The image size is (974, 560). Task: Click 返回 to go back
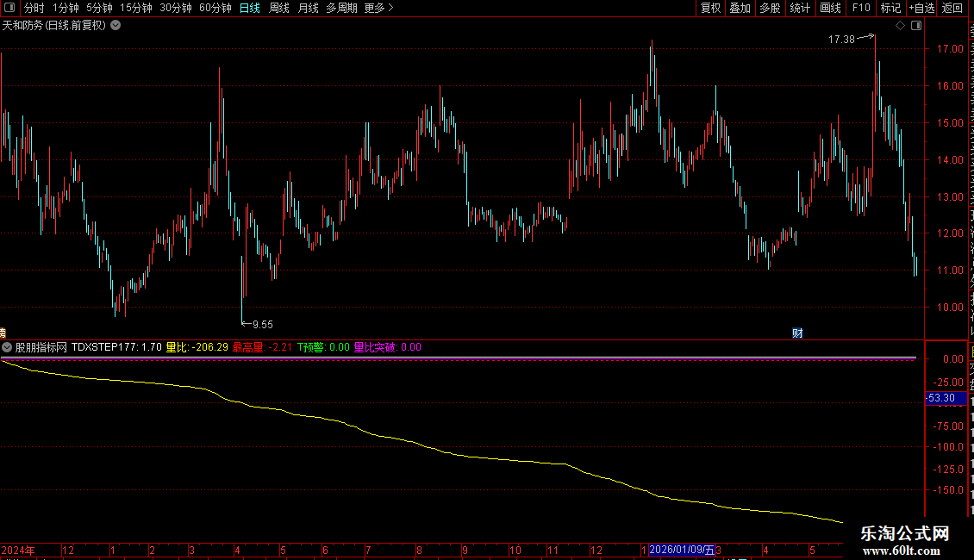click(952, 8)
